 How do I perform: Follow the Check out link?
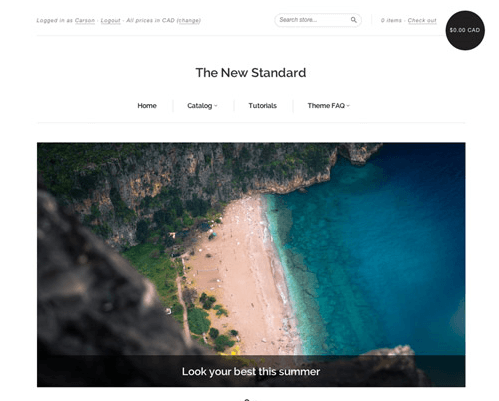(422, 20)
